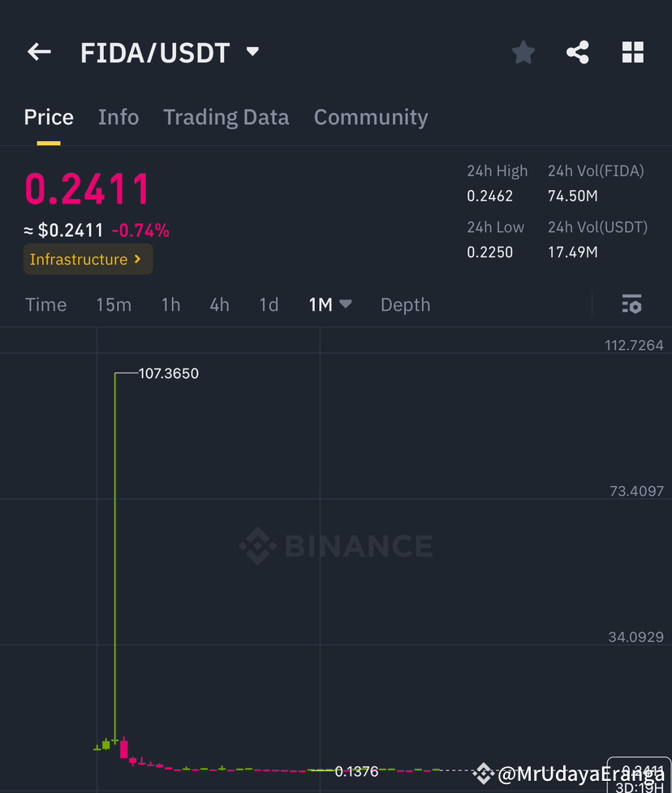Switch to the Trading Data tab

click(226, 118)
